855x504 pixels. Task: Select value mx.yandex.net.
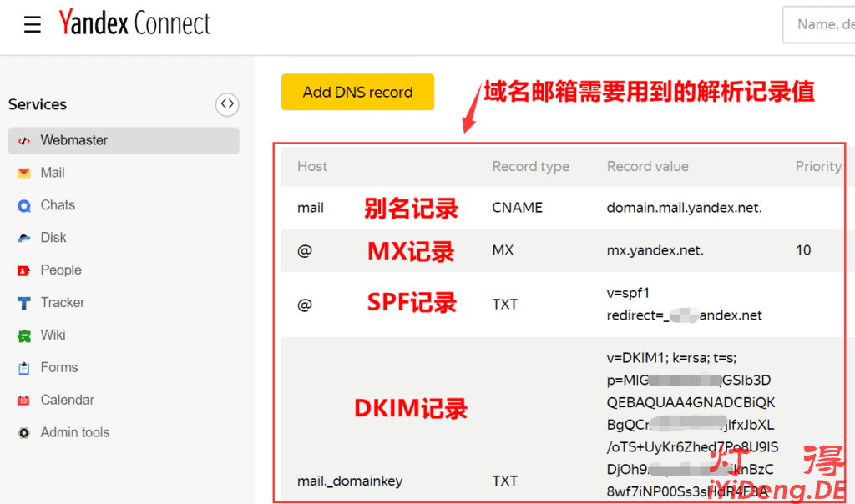click(655, 250)
